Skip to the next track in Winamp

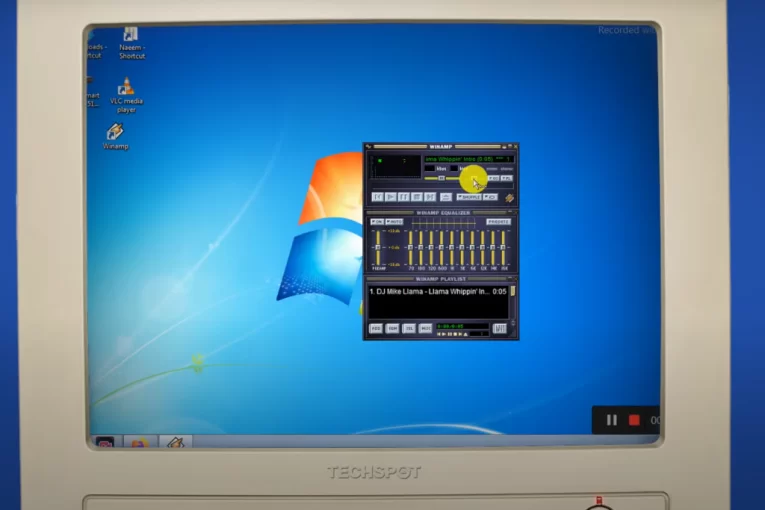point(429,197)
